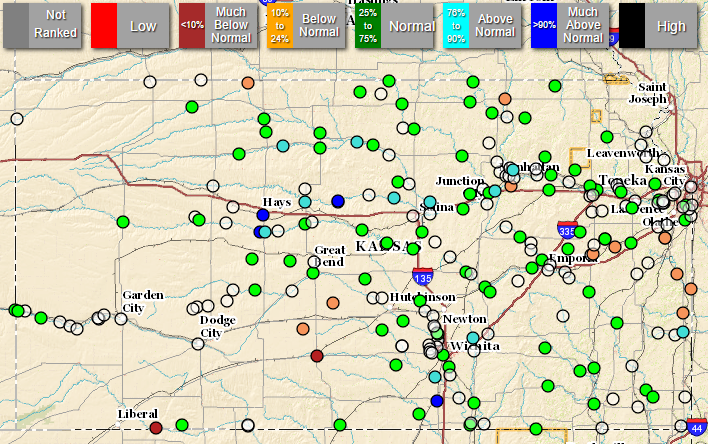Choose the Normal legend button
708x444 pixels.
[x=394, y=26]
